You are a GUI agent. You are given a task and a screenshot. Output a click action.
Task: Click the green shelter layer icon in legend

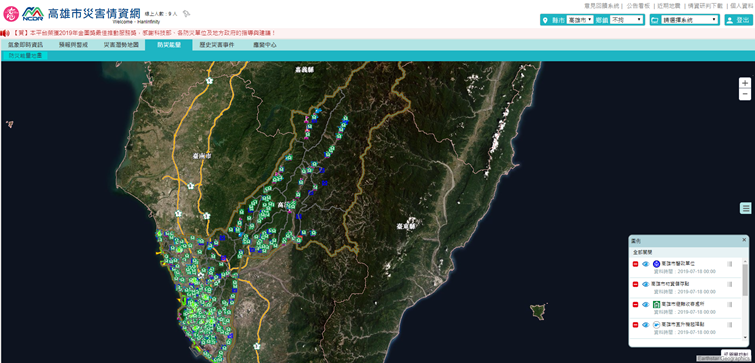pos(656,305)
